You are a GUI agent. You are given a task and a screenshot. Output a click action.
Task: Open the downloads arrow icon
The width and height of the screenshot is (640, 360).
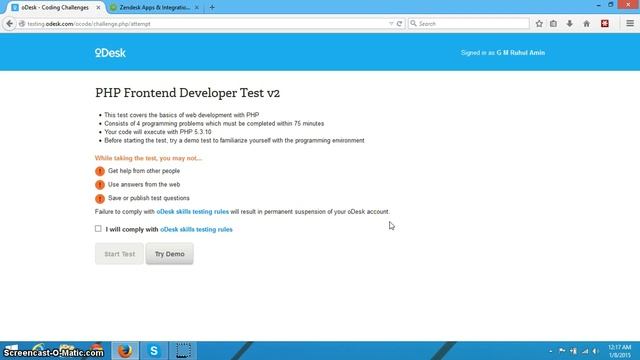point(569,24)
